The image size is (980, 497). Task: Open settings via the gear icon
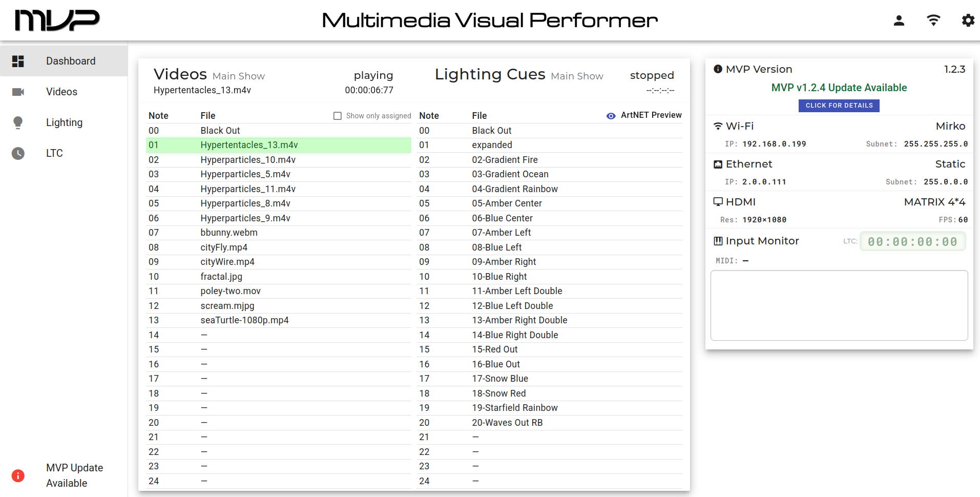pyautogui.click(x=968, y=20)
